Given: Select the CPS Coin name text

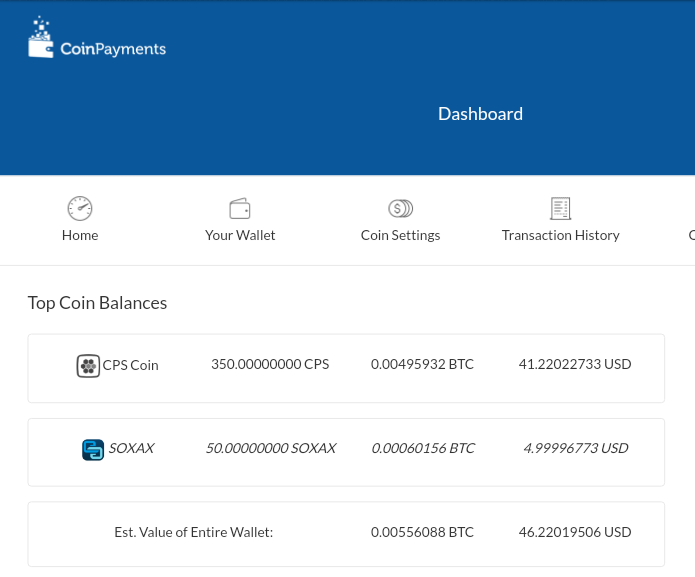Looking at the screenshot, I should pyautogui.click(x=130, y=365).
